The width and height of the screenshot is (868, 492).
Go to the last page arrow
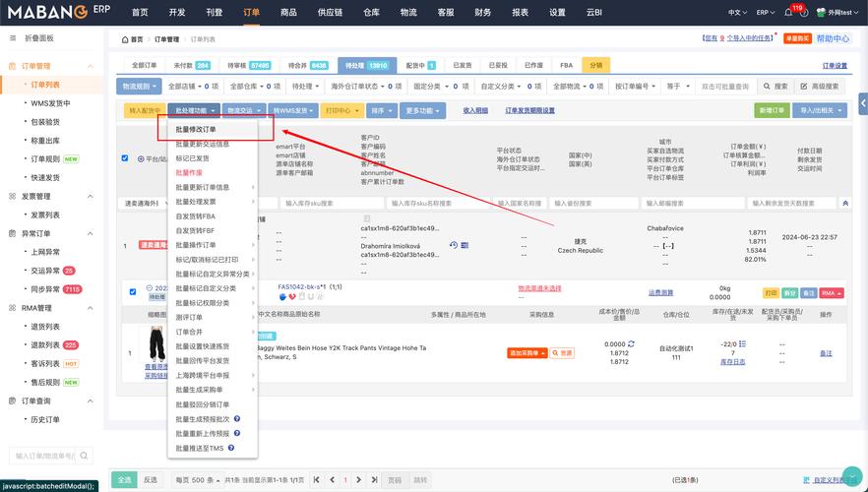click(x=374, y=480)
